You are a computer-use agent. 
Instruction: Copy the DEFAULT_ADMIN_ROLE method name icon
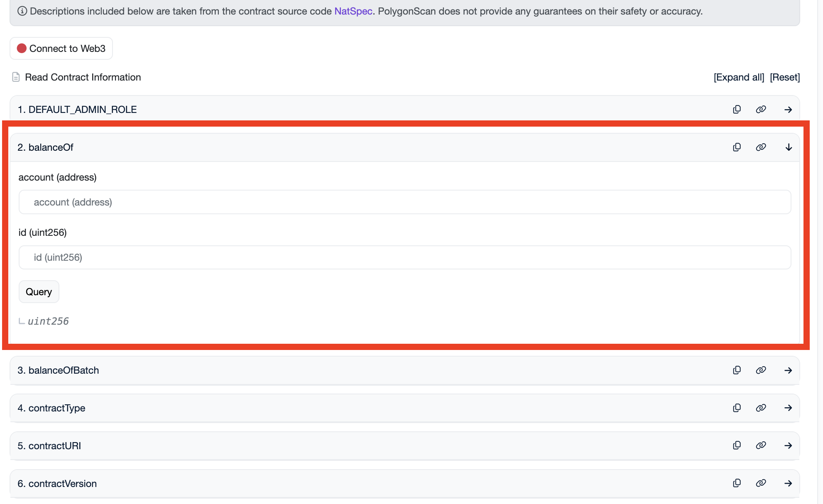coord(737,109)
